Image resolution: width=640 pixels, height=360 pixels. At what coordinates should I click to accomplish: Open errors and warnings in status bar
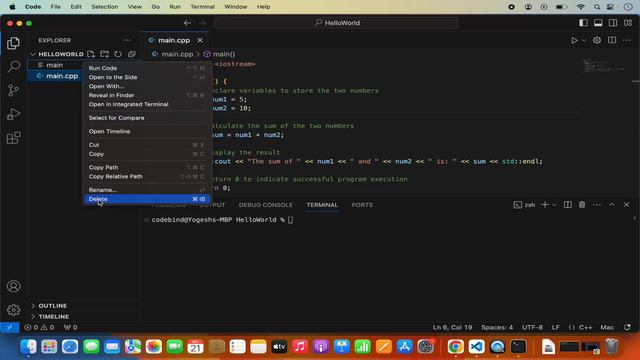click(x=39, y=327)
